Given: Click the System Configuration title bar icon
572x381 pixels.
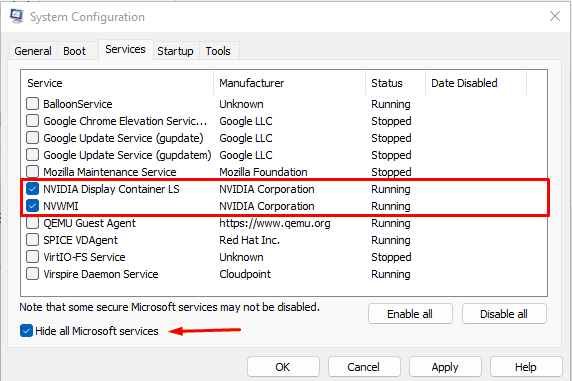Looking at the screenshot, I should tap(16, 16).
